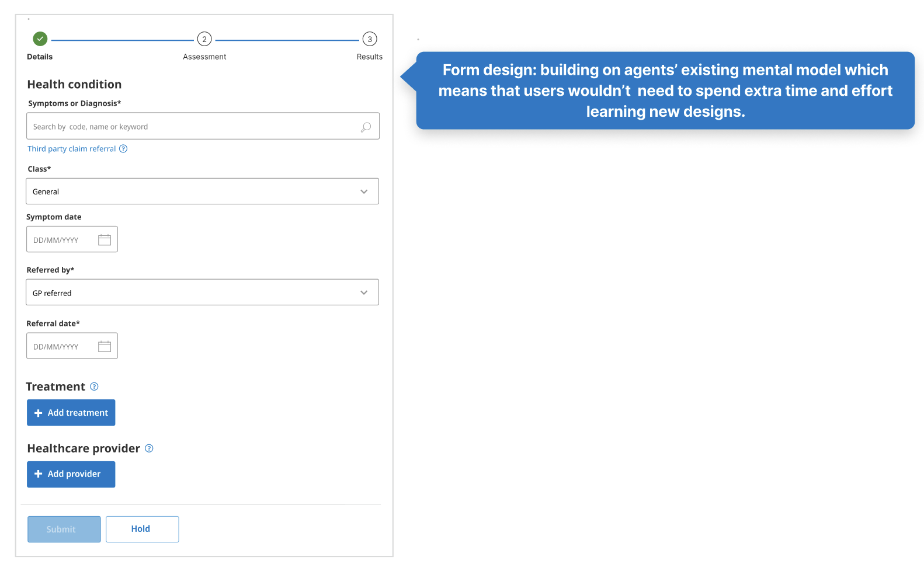
Task: Click the Add treatment button
Action: point(71,413)
